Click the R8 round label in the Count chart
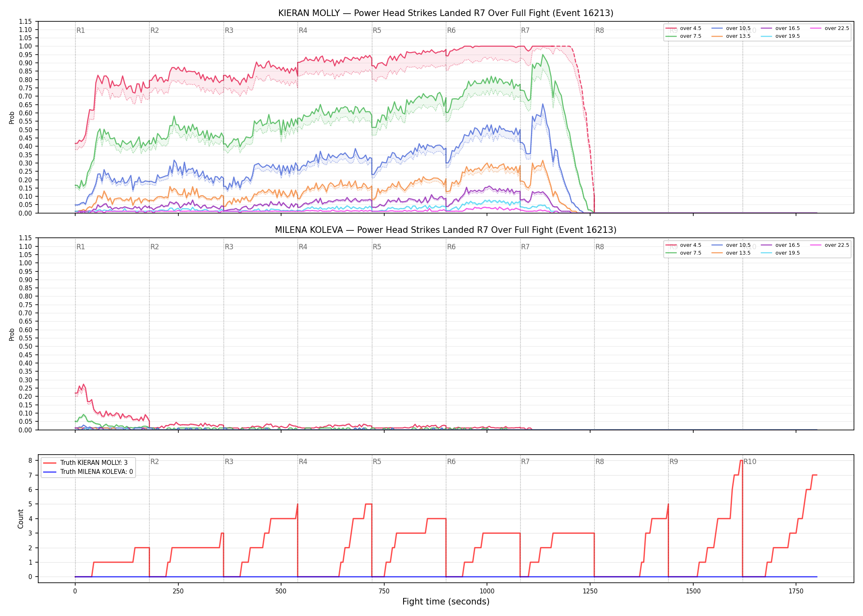This screenshot has height=616, width=863. (x=600, y=462)
